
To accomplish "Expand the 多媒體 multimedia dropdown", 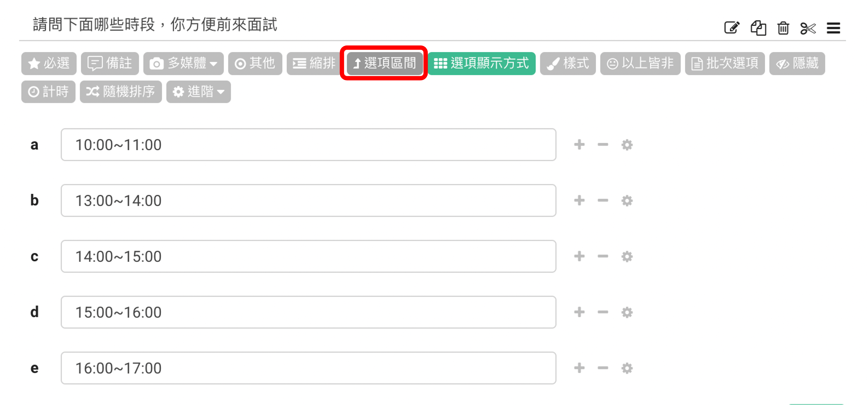I will 183,63.
